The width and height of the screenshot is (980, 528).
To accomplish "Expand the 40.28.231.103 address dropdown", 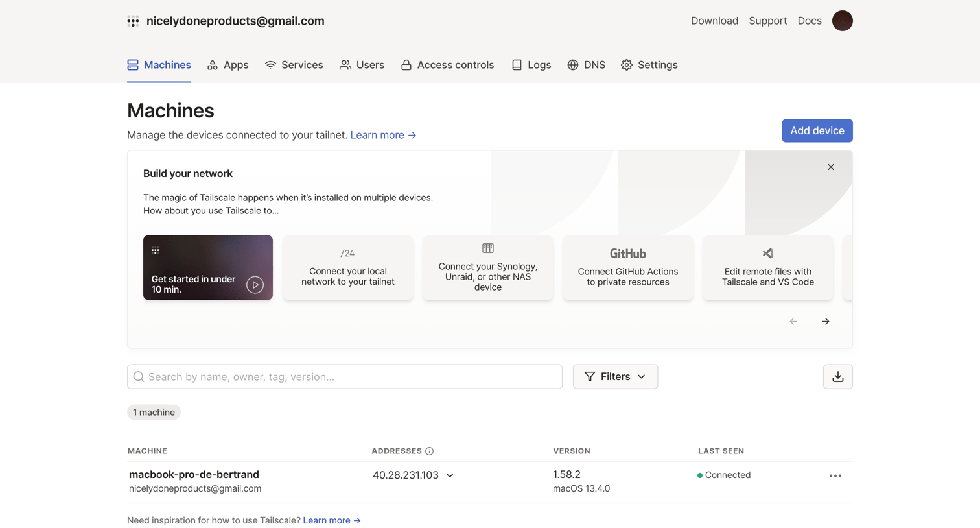I will (x=450, y=475).
